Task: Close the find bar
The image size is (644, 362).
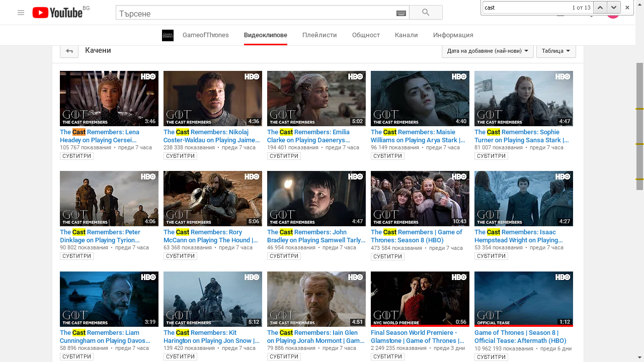Action: coord(627,8)
